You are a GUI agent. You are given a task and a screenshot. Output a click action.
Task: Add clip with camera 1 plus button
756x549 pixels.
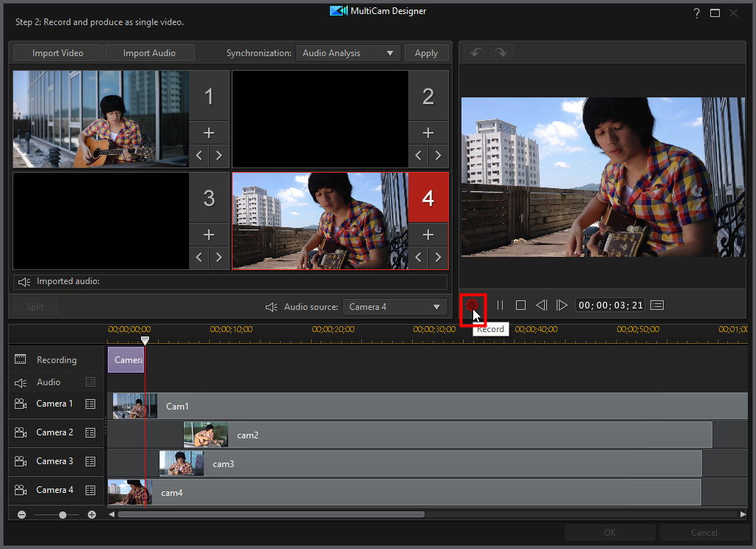pyautogui.click(x=209, y=133)
